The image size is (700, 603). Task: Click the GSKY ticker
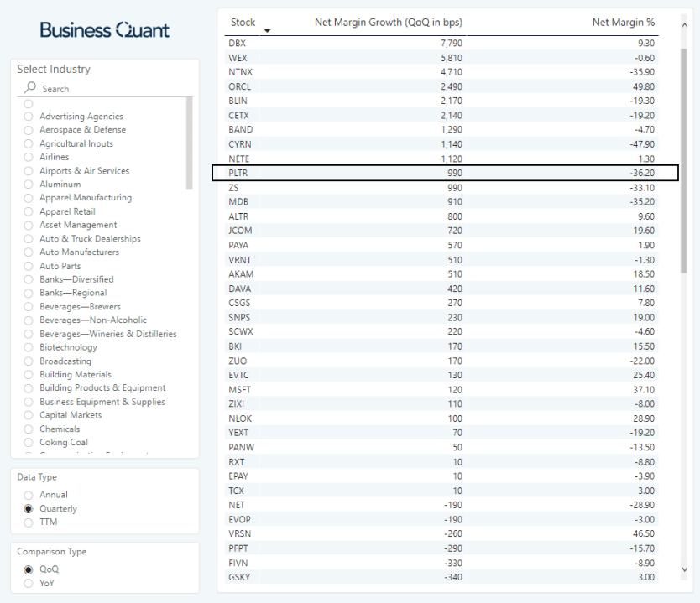[x=239, y=577]
